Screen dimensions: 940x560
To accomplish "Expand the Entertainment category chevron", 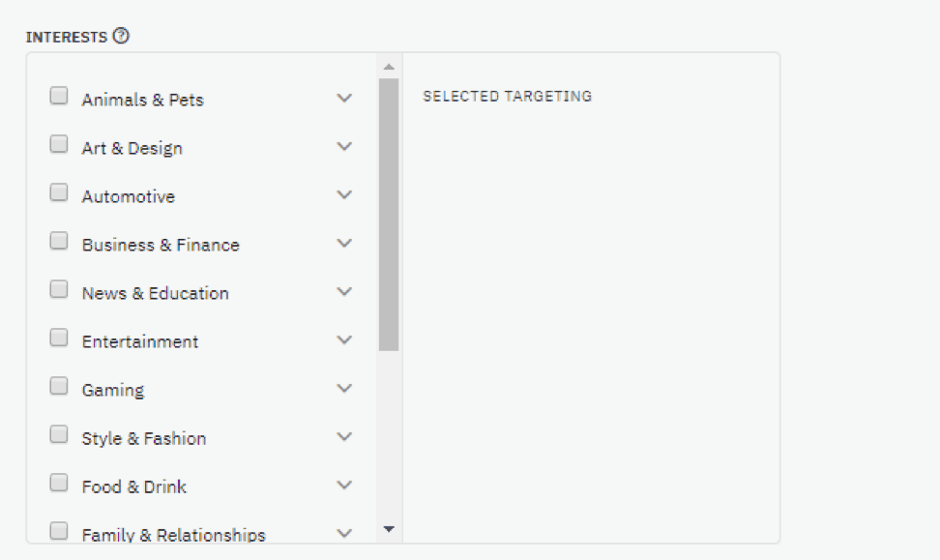I will click(344, 339).
